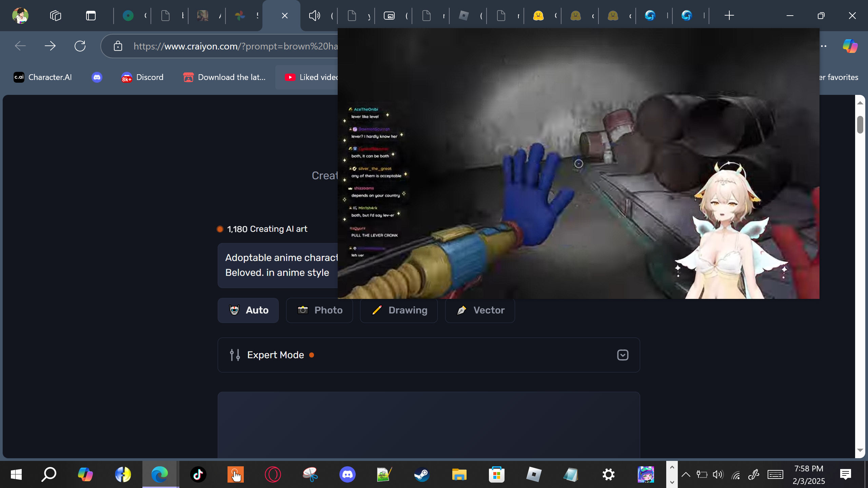
Task: Open the notification center
Action: pyautogui.click(x=846, y=474)
